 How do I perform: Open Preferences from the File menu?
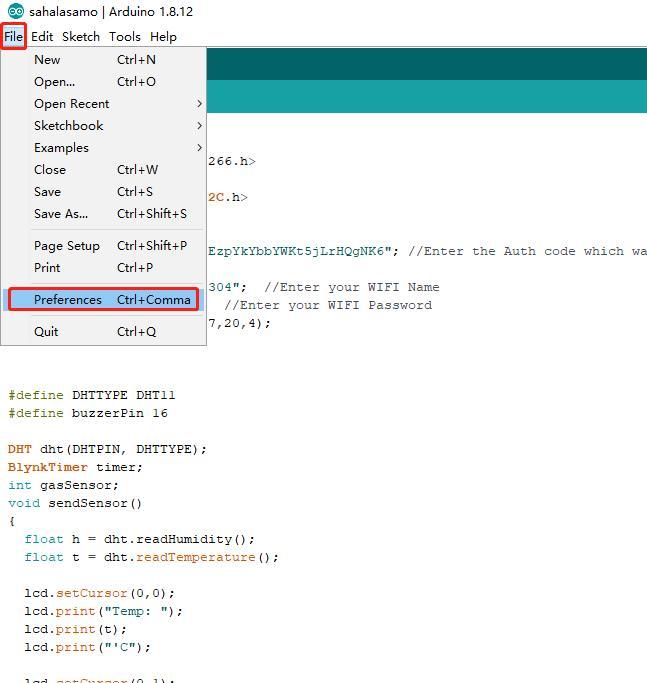(103, 300)
